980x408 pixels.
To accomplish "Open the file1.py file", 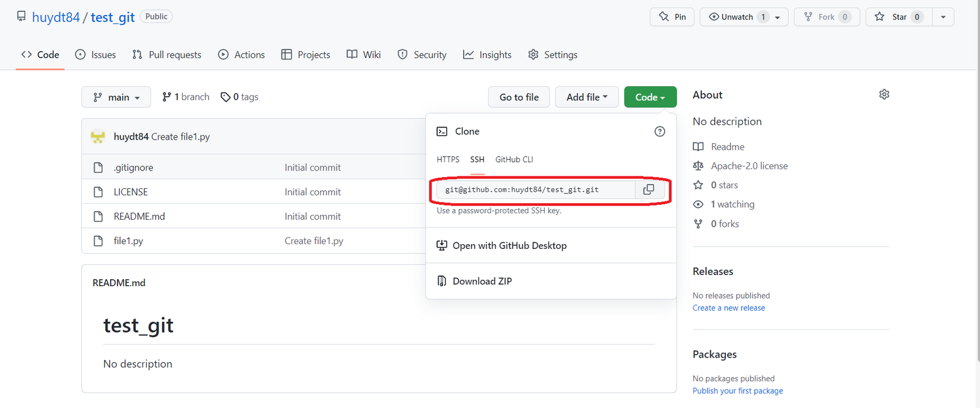I will [x=128, y=241].
